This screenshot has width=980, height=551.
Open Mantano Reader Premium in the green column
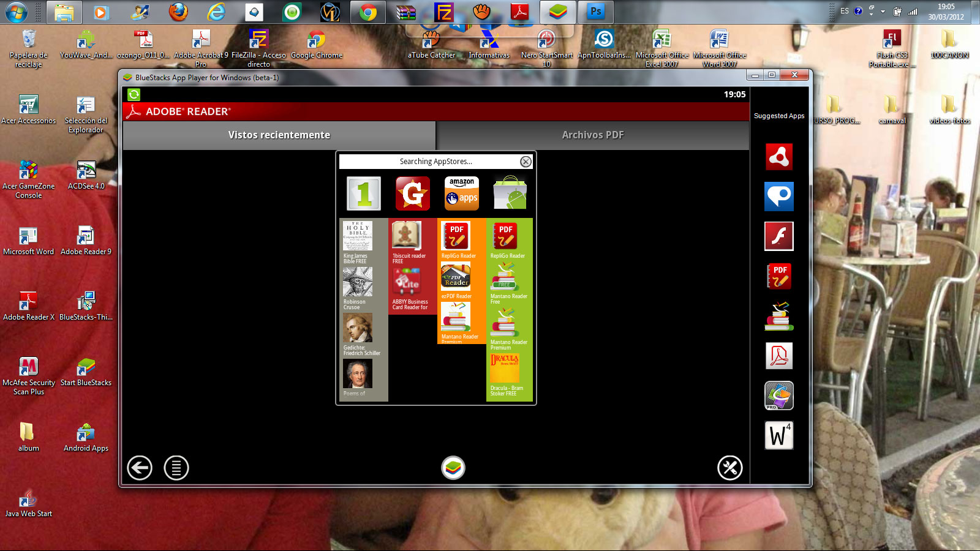(x=508, y=329)
